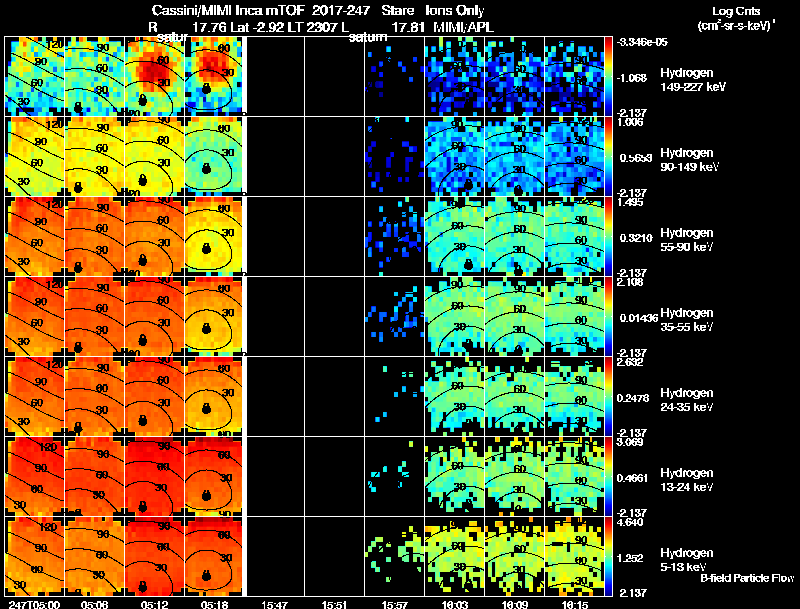
Task: Click the color bar beside Hydrogen 24-35 keV
Action: 608,396
